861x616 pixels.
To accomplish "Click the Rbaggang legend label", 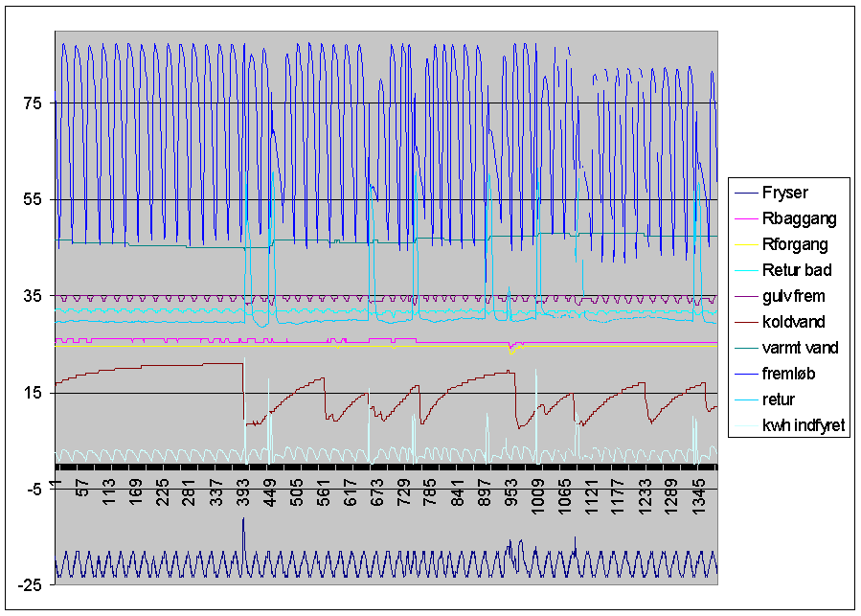I will 799,218.
